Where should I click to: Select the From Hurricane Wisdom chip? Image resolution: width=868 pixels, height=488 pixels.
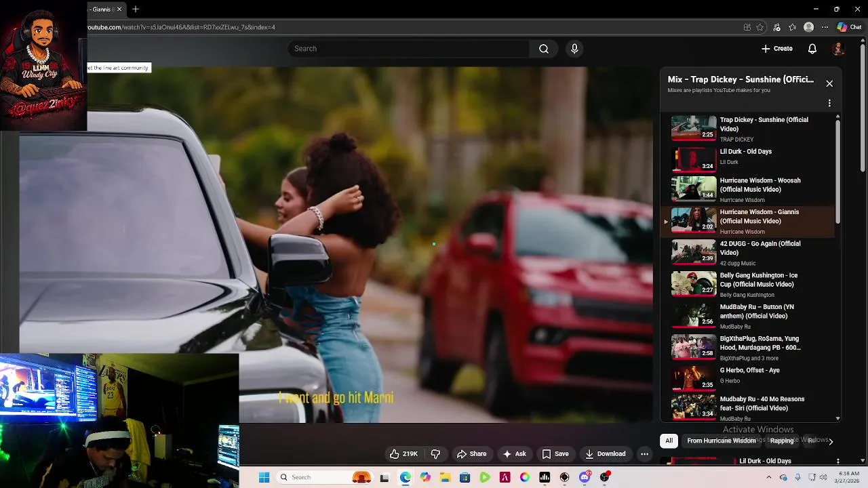click(721, 441)
